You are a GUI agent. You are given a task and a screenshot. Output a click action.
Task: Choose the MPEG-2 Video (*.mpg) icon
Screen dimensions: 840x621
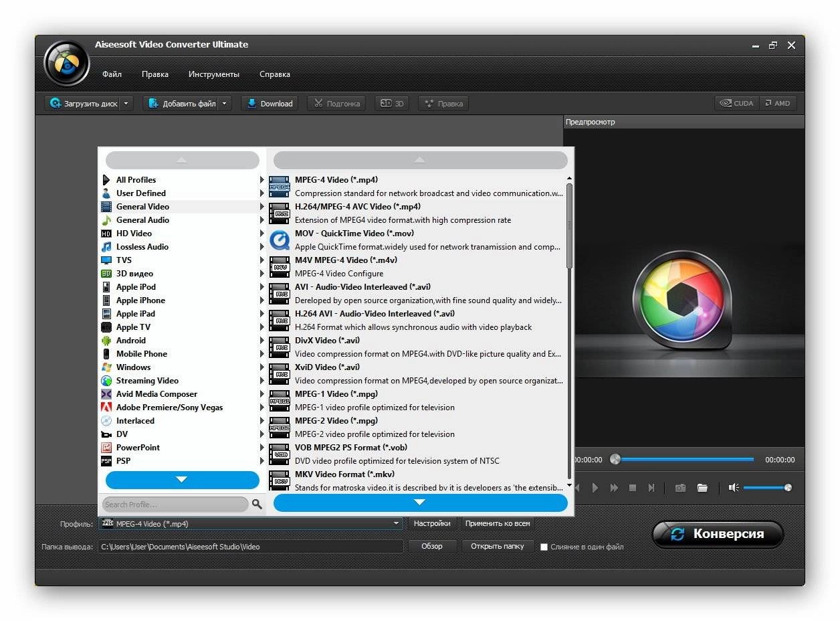(279, 428)
